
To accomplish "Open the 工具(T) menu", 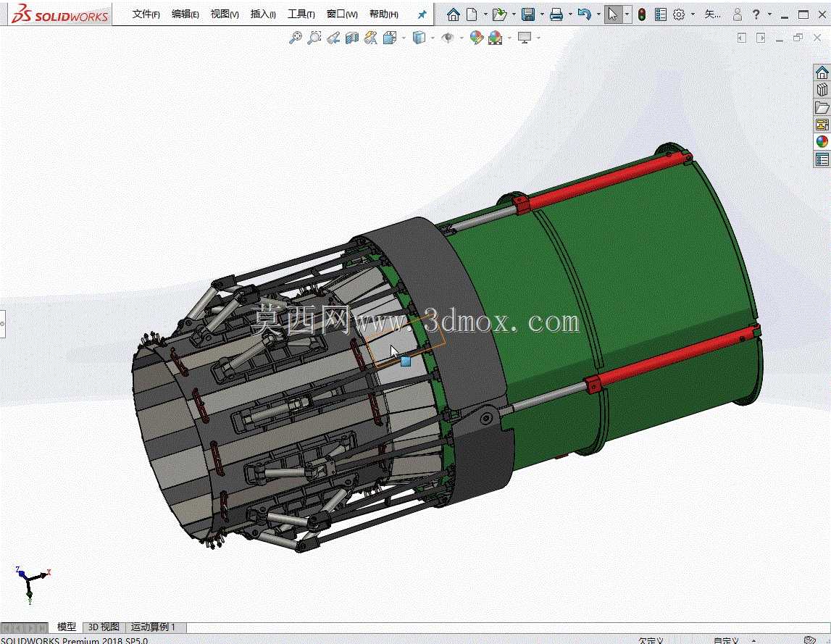I will 301,14.
